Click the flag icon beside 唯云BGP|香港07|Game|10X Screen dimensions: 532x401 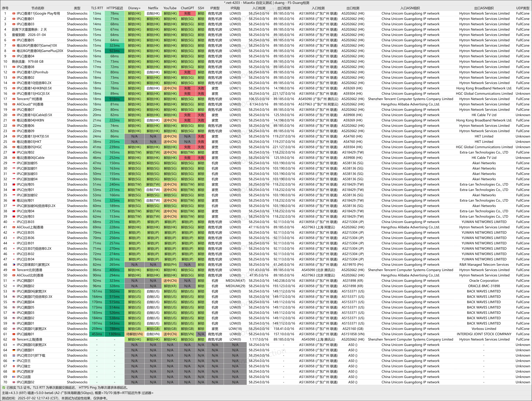click(14, 46)
